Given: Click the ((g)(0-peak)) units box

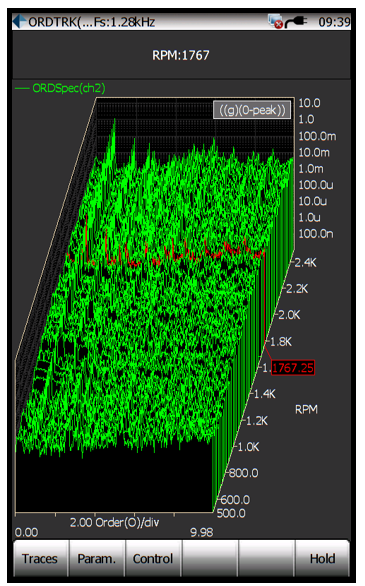Looking at the screenshot, I should 252,110.
